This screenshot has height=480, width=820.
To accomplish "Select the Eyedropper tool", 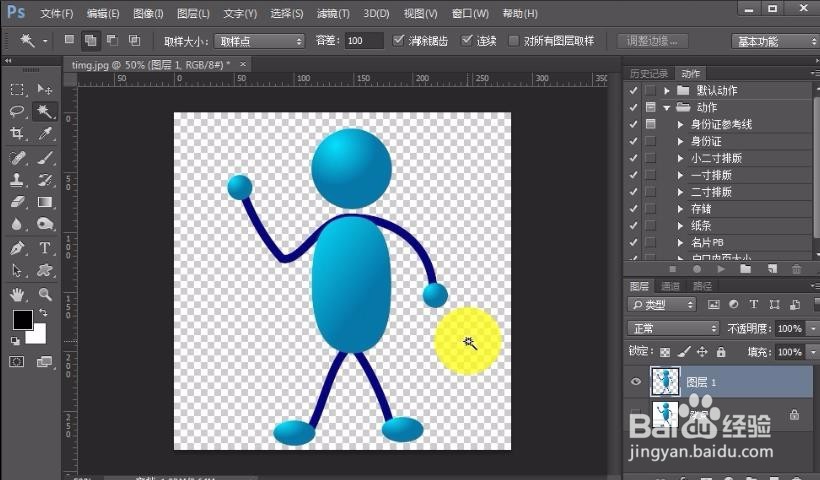I will tap(44, 133).
